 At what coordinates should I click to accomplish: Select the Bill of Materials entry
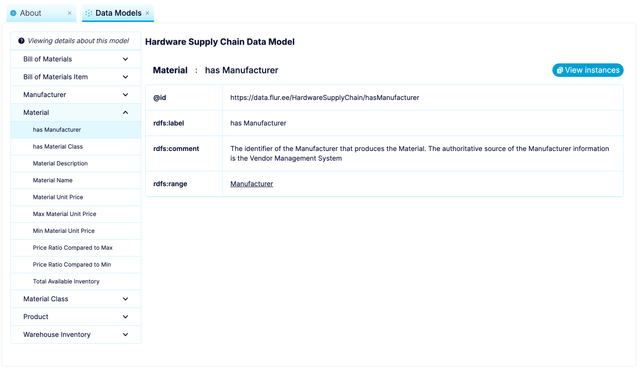coord(76,59)
